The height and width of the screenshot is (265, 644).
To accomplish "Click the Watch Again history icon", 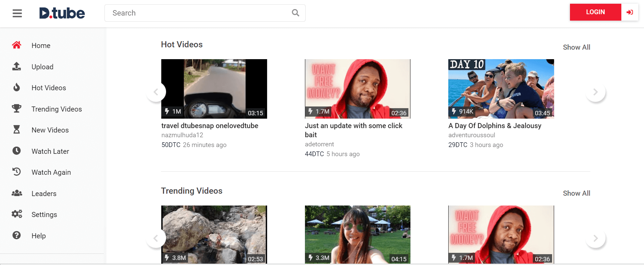I will pyautogui.click(x=17, y=172).
